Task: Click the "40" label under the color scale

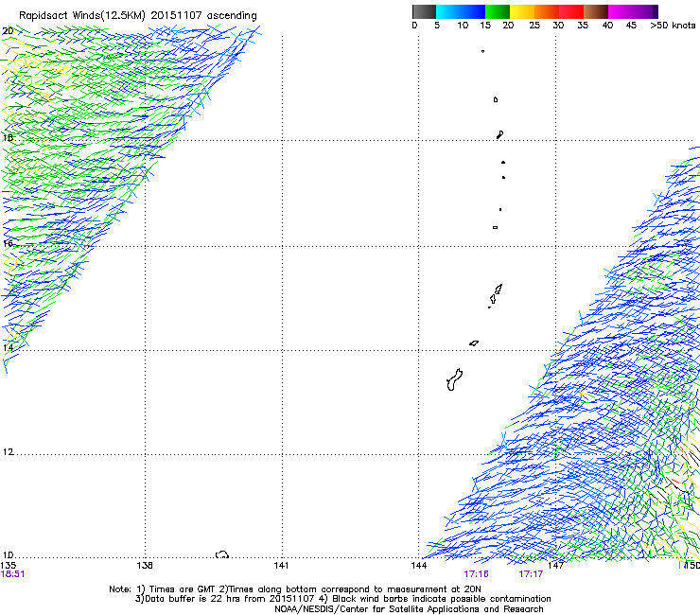Action: (607, 26)
